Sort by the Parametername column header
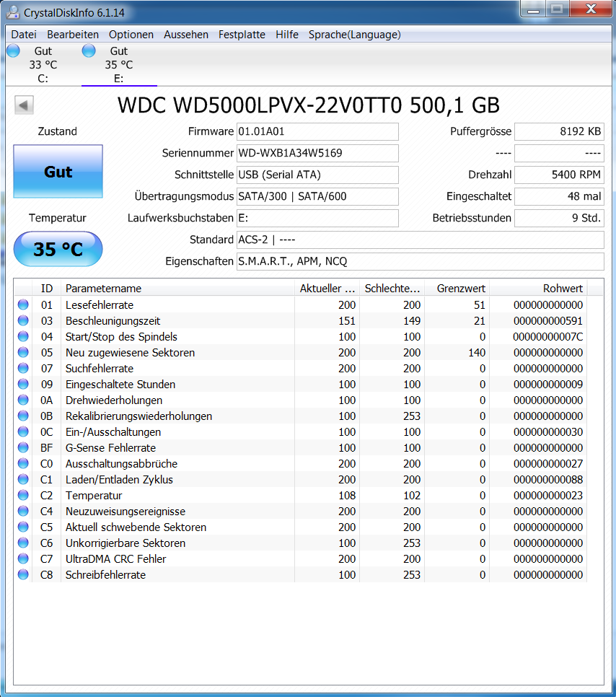The width and height of the screenshot is (616, 697). coord(177,289)
